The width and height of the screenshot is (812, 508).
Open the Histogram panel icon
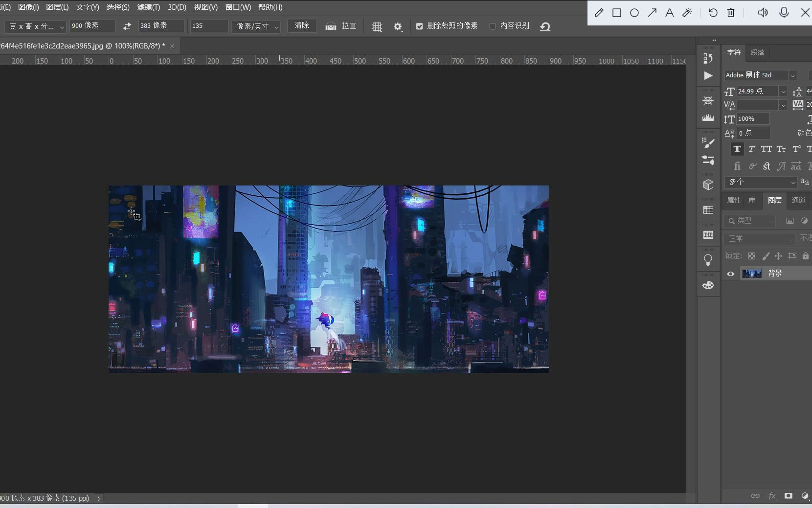[x=708, y=118]
